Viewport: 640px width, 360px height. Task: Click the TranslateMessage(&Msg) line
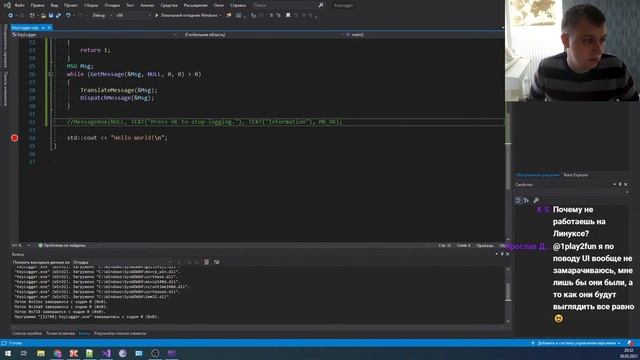click(x=119, y=90)
